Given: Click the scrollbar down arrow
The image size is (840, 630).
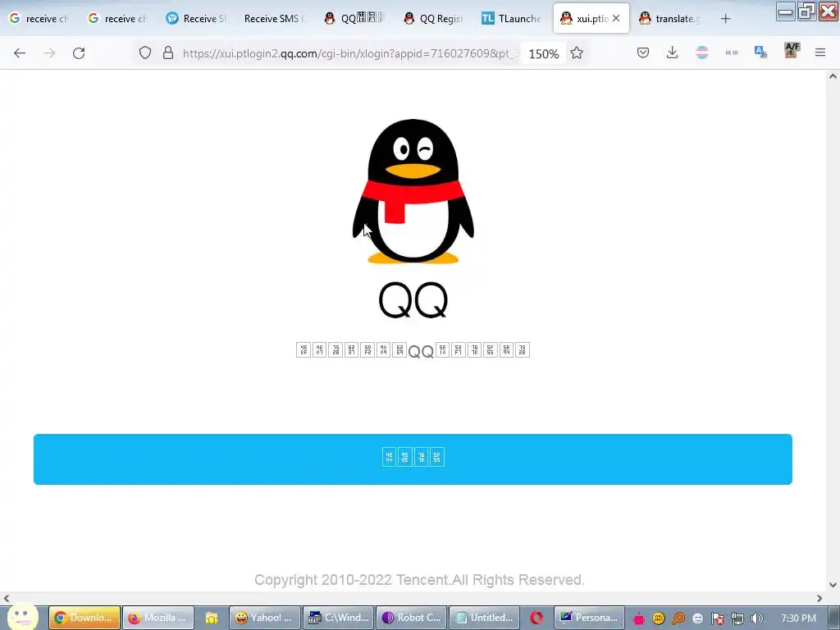Looking at the screenshot, I should (833, 585).
